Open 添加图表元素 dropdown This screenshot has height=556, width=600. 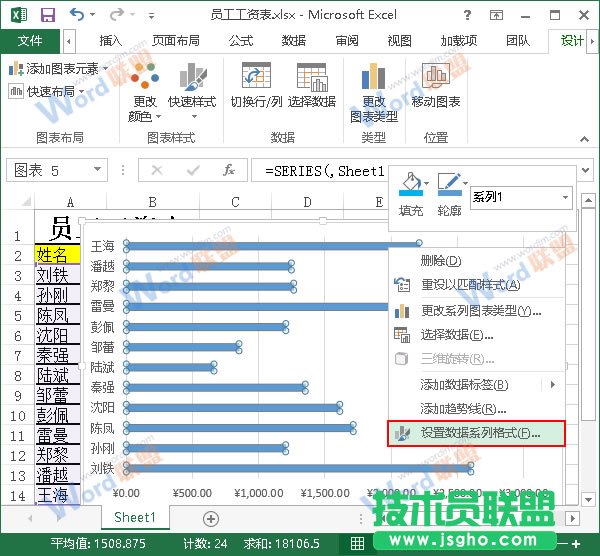click(x=58, y=69)
